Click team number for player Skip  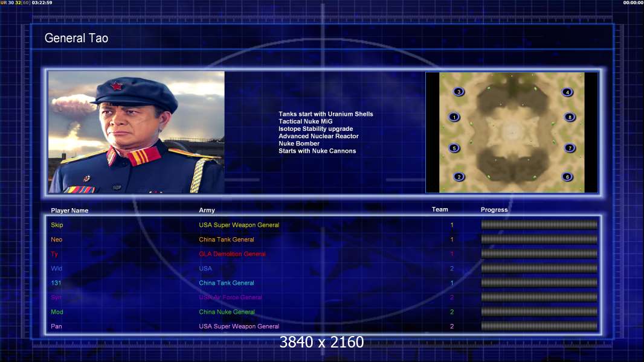click(x=452, y=224)
